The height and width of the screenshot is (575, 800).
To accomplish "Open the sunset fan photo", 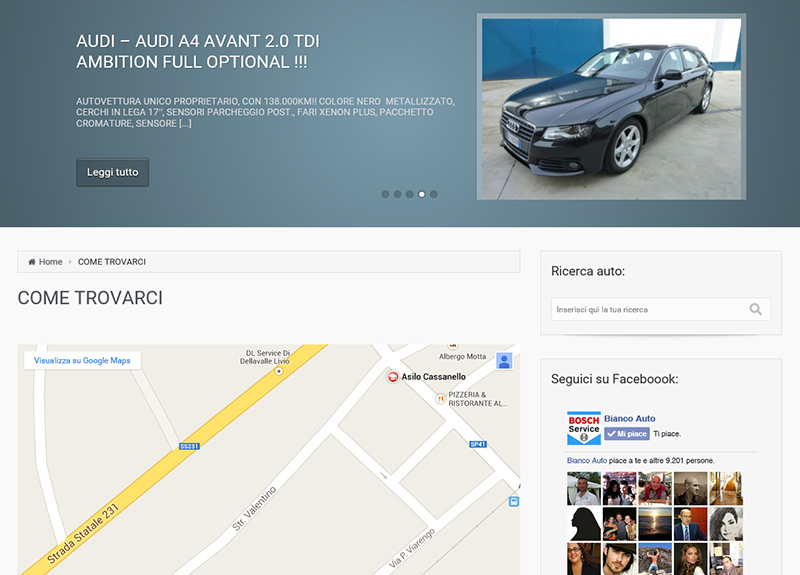I will click(x=655, y=524).
